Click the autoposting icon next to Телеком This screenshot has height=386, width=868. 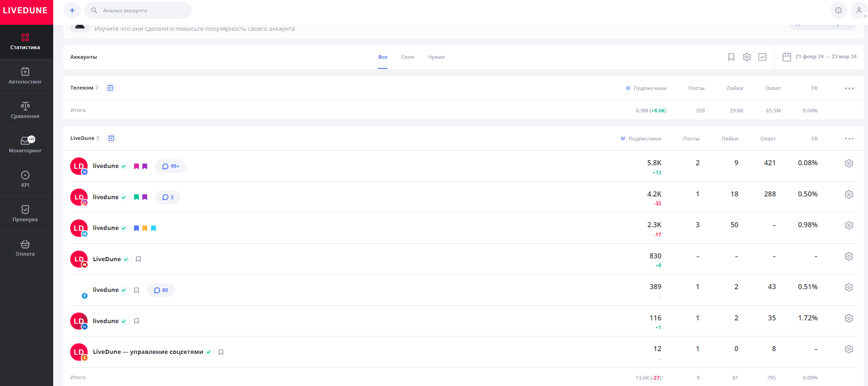point(110,88)
